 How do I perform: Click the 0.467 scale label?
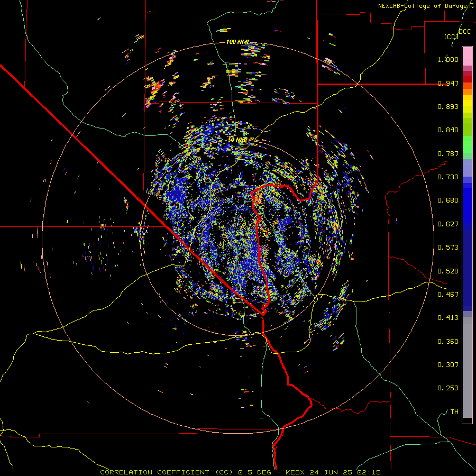[448, 295]
